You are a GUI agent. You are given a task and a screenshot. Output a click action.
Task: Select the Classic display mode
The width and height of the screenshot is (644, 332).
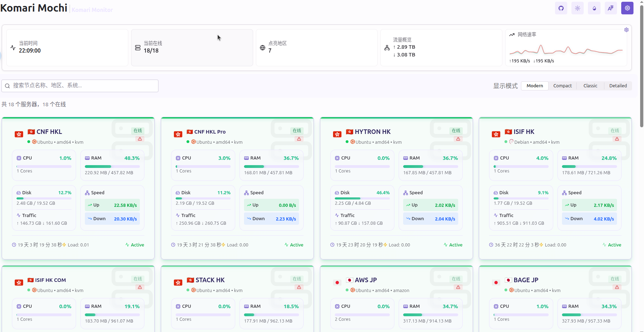point(590,86)
